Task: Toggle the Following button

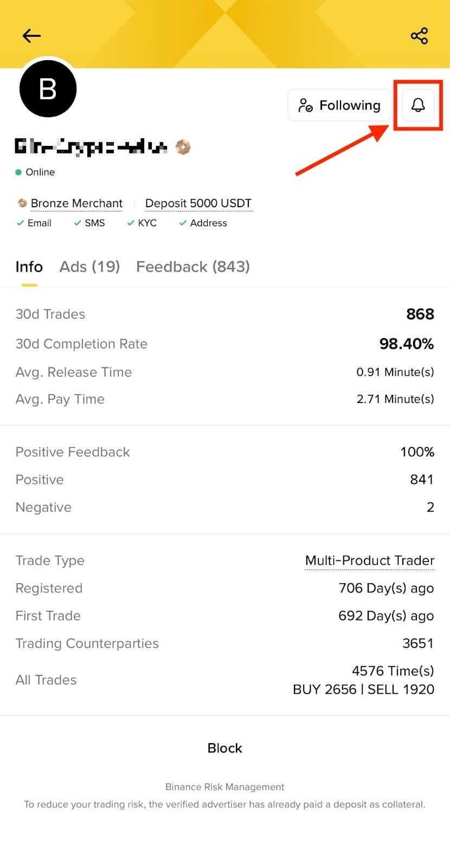Action: click(x=339, y=105)
